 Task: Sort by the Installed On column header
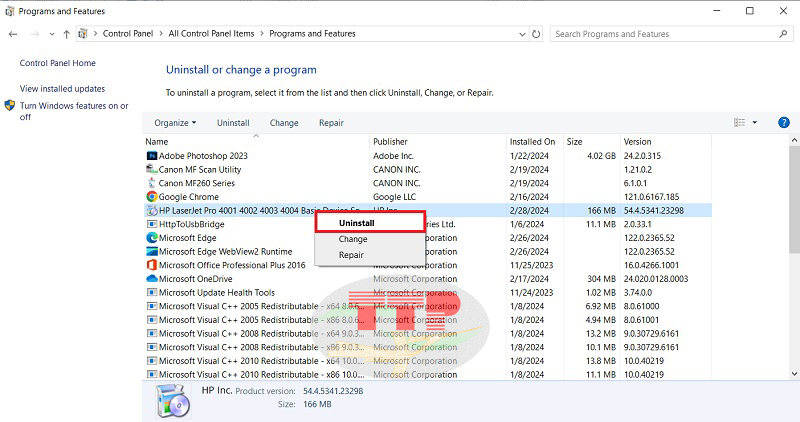click(x=534, y=141)
